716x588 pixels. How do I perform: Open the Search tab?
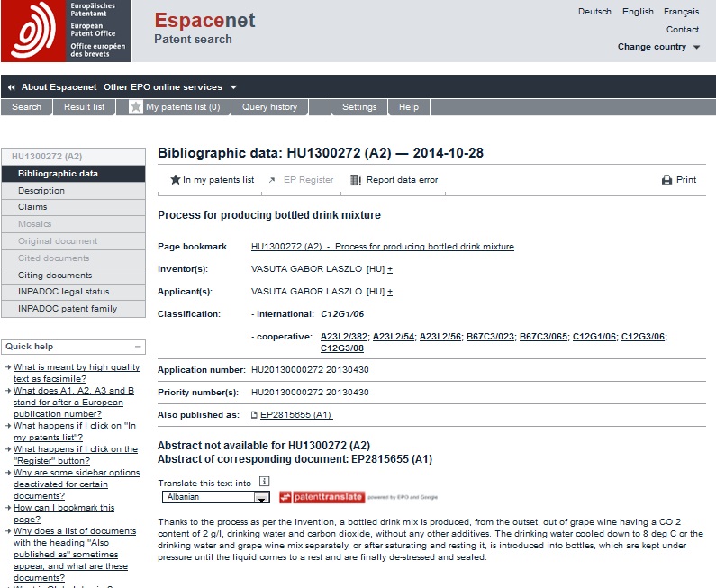tap(26, 107)
